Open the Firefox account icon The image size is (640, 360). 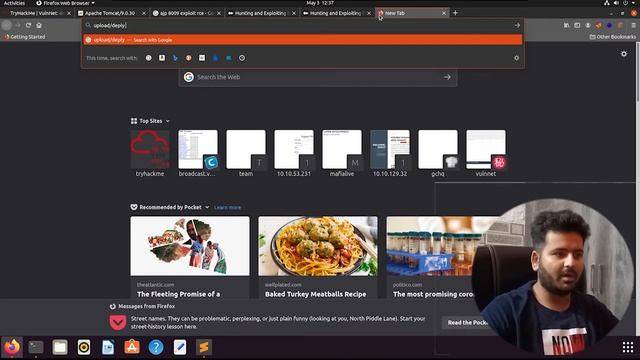(588, 25)
